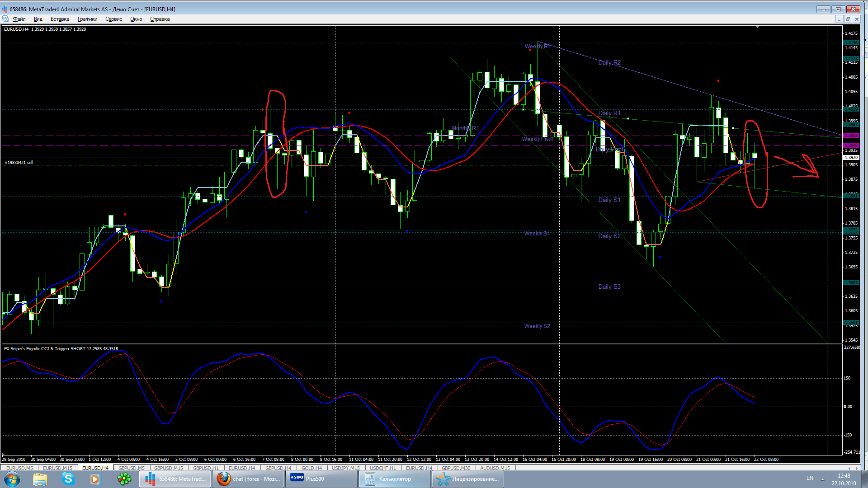Click the chart shift triangle marker at top
Viewport: 868px width, 488px height.
click(757, 27)
